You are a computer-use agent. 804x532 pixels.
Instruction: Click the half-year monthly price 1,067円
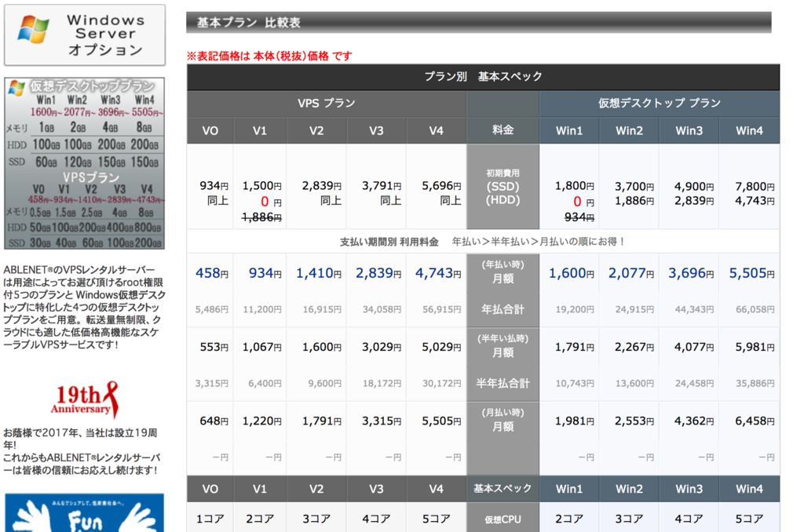[262, 347]
